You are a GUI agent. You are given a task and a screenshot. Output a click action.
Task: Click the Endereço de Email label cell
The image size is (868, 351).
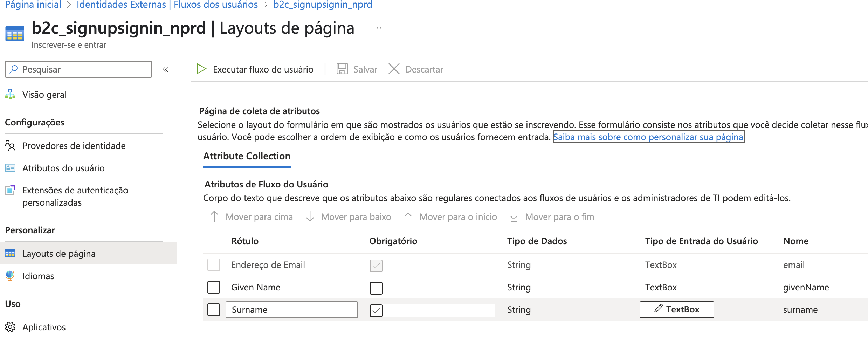tap(268, 265)
